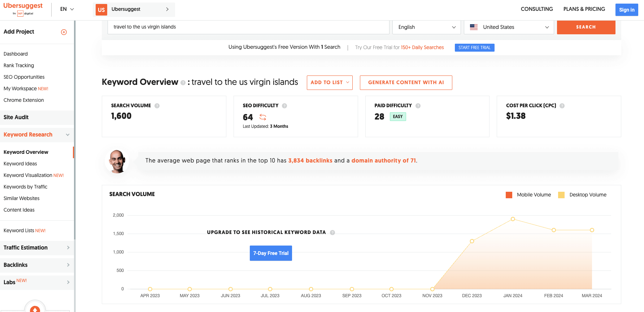Image resolution: width=644 pixels, height=312 pixels.
Task: Open the EN language dropdown
Action: pyautogui.click(x=67, y=9)
